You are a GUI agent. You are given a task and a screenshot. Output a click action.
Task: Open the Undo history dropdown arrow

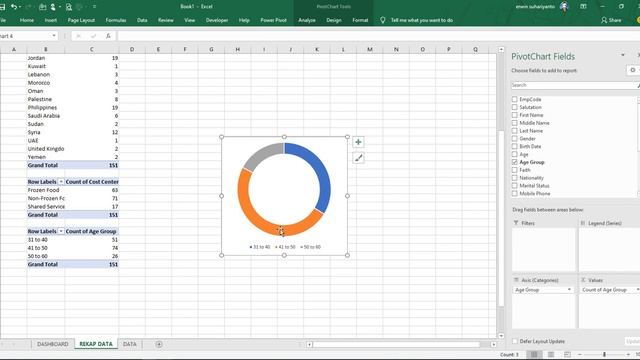point(20,7)
